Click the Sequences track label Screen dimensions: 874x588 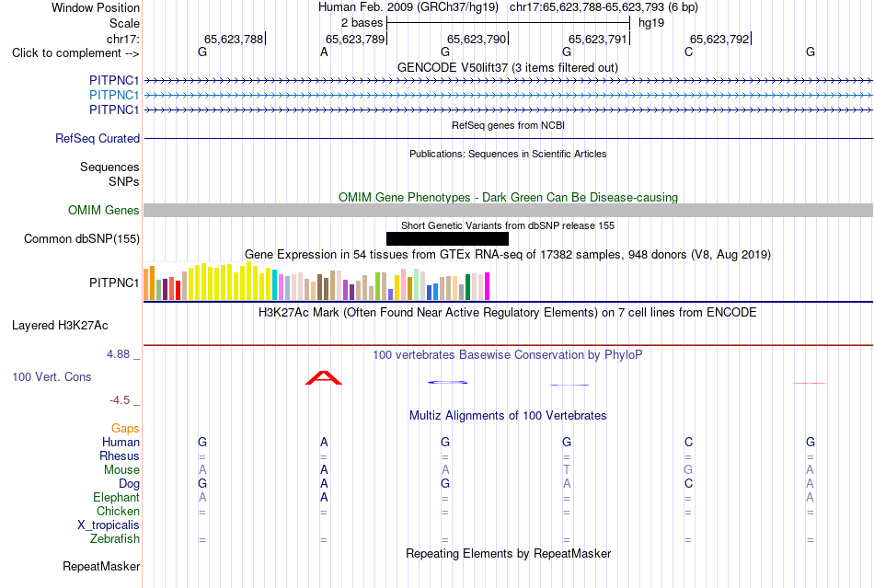tap(109, 167)
